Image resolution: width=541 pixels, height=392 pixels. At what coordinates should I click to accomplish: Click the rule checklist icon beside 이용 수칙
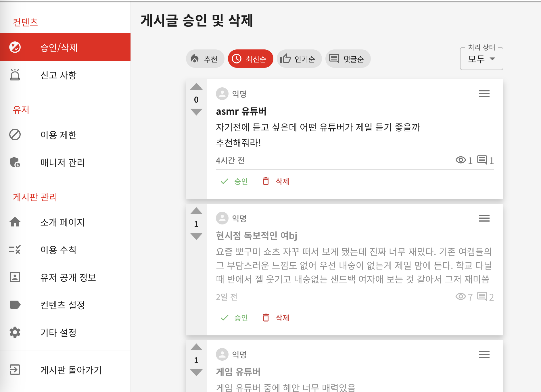pos(15,249)
